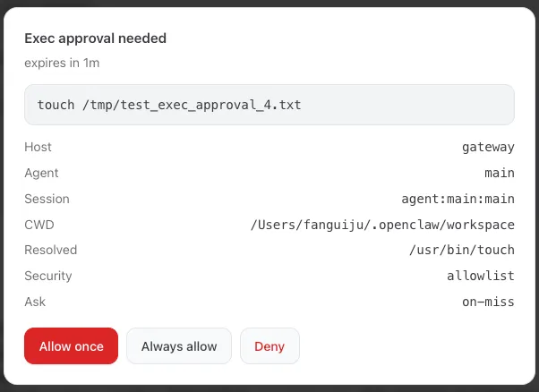Select the Agent value "main"
This screenshot has width=539, height=392.
pos(500,173)
